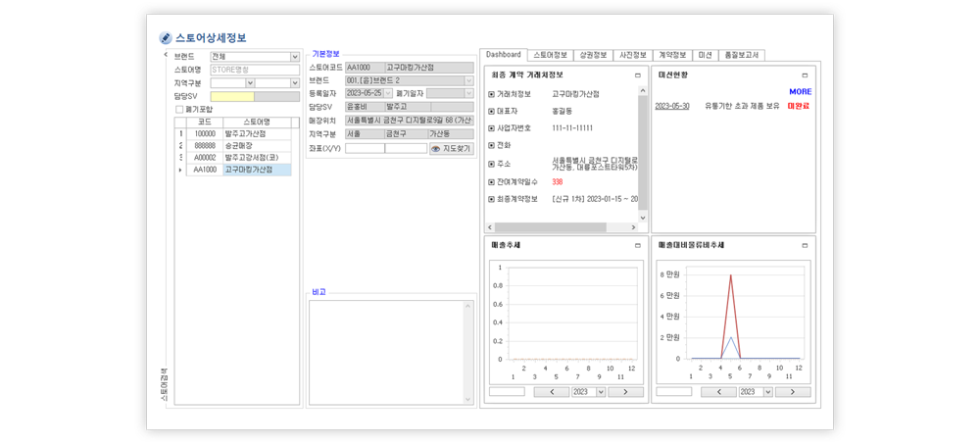Open the 매출대비물류비추세 year dropdown
The height and width of the screenshot is (445, 980).
(x=768, y=392)
